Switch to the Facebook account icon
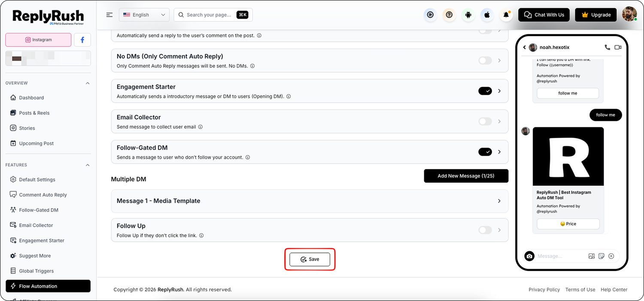 [x=82, y=40]
